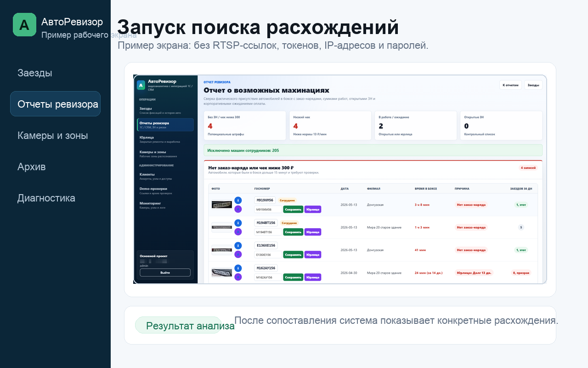
Task: Click the embedded report's small "A" logo
Action: [141, 85]
